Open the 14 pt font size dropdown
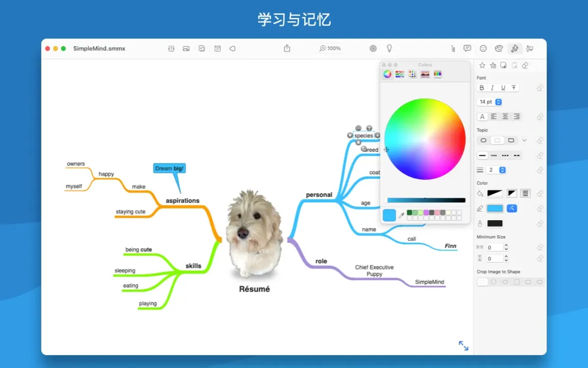 (489, 102)
